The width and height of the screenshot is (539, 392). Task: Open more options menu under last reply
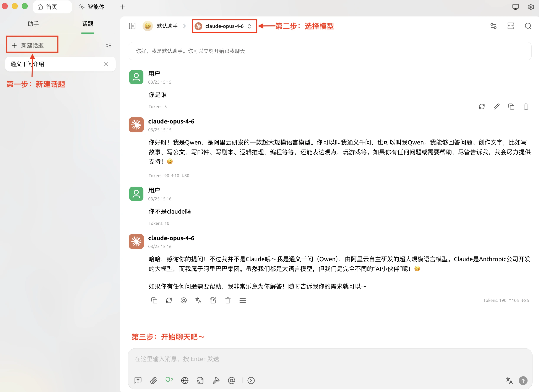(242, 300)
